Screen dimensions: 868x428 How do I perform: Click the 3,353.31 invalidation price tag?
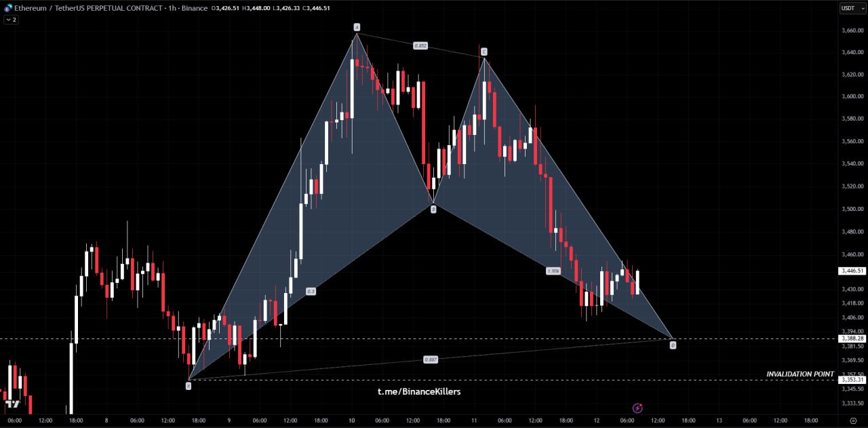click(x=852, y=380)
